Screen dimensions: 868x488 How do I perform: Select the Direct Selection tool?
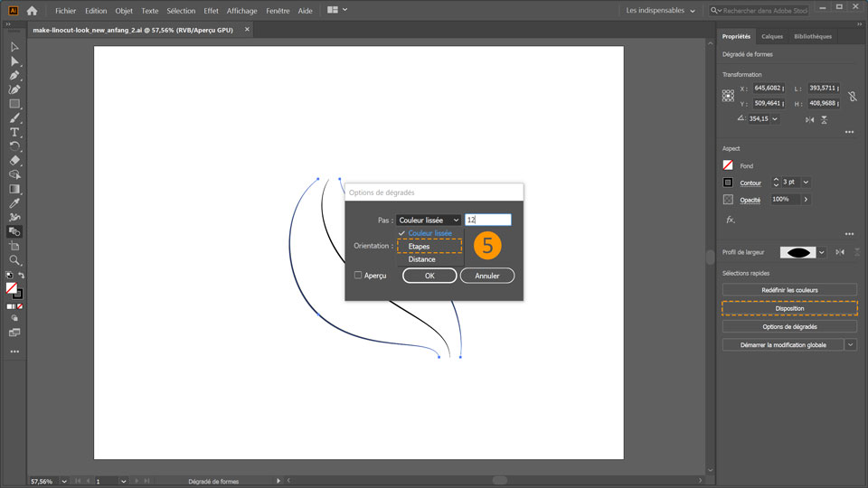pyautogui.click(x=14, y=61)
